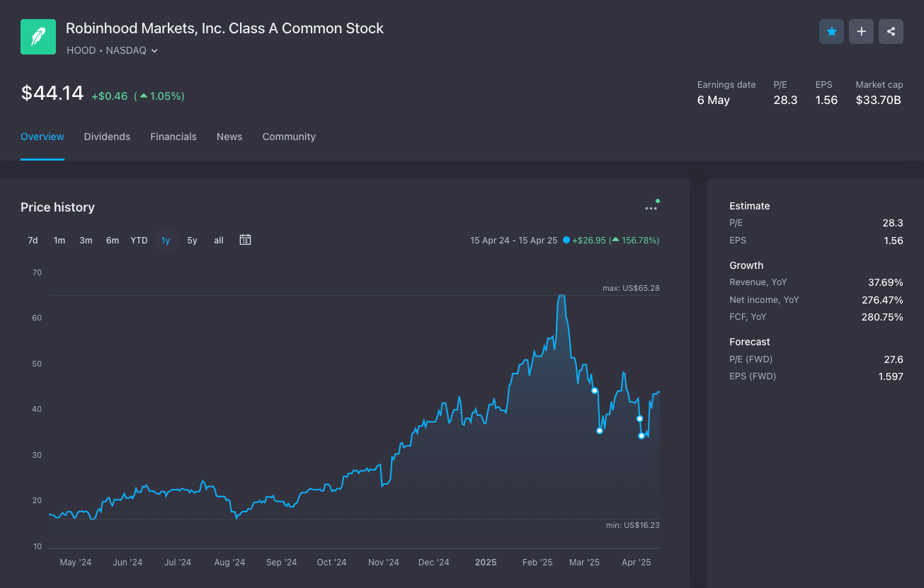Click the 15 Apr 24 - 15 Apr 25 date range
This screenshot has width=924, height=588.
514,241
